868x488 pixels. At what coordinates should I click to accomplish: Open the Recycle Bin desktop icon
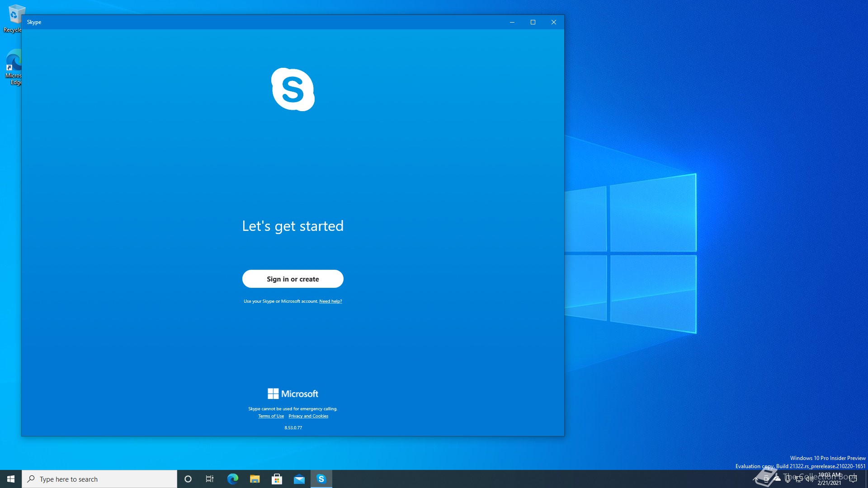tap(13, 19)
